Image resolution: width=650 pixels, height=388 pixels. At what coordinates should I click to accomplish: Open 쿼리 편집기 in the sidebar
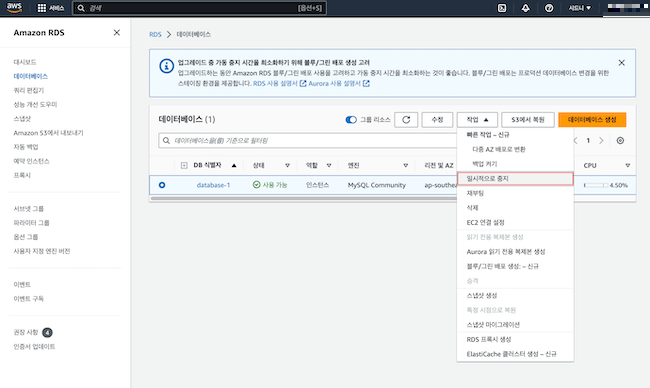pyautogui.click(x=29, y=90)
